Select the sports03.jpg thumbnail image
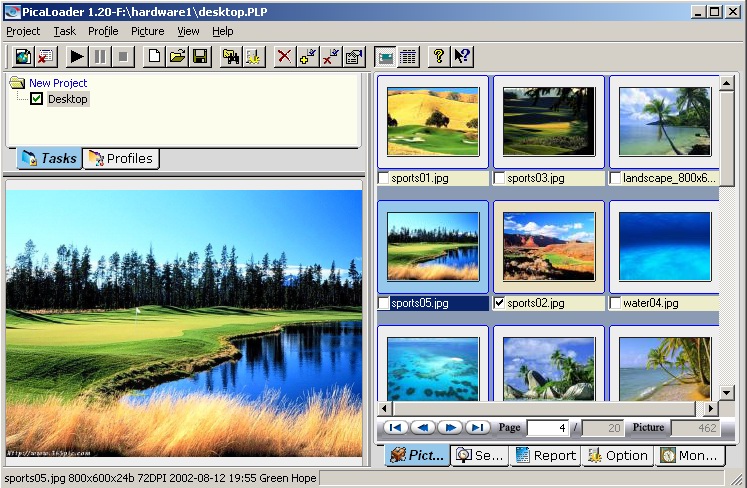 tap(549, 121)
